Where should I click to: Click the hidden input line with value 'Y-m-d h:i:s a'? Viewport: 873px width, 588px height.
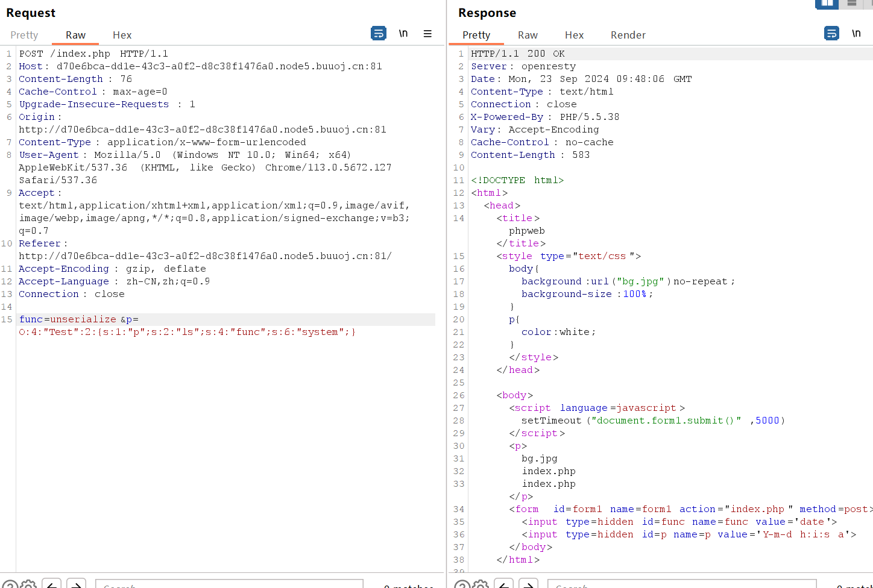(x=689, y=534)
